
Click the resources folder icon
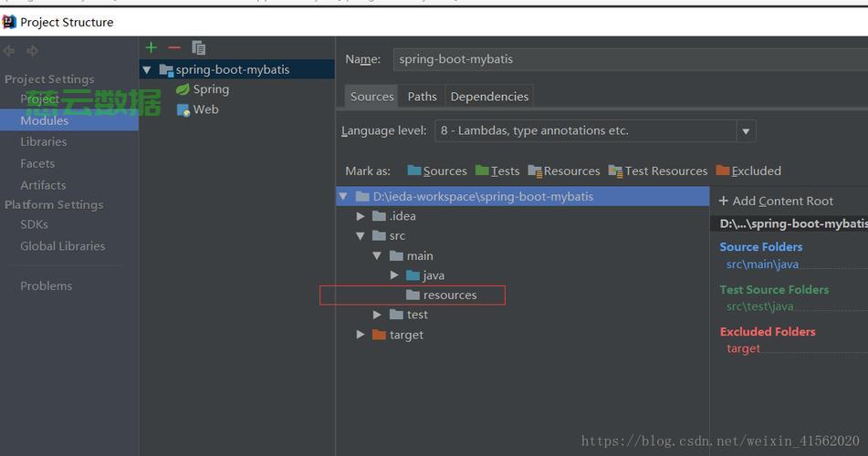coord(413,295)
